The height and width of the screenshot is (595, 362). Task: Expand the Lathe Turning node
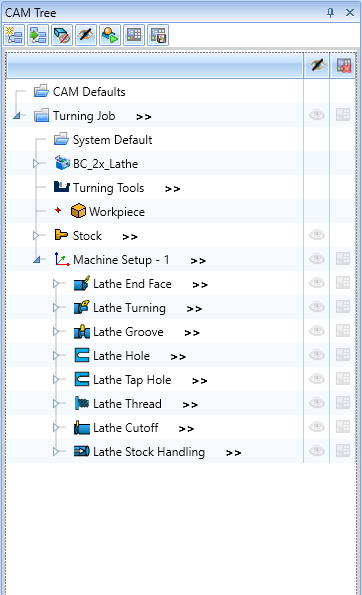click(56, 307)
